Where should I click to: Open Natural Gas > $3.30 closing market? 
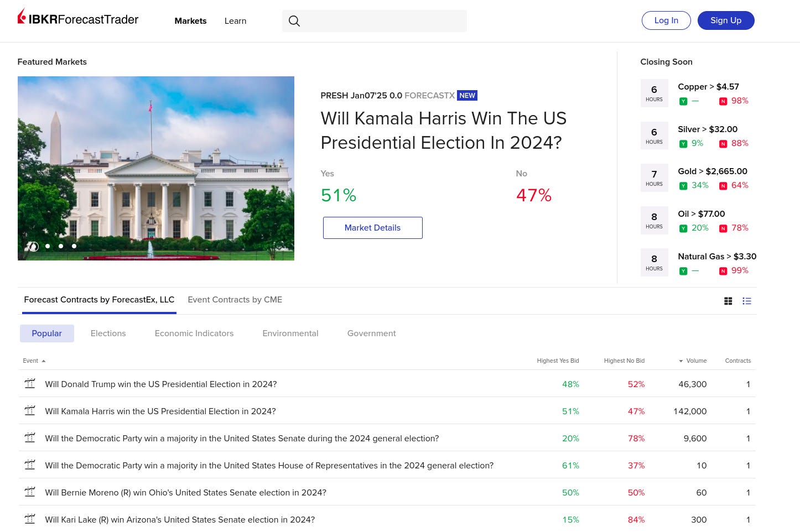(x=717, y=257)
